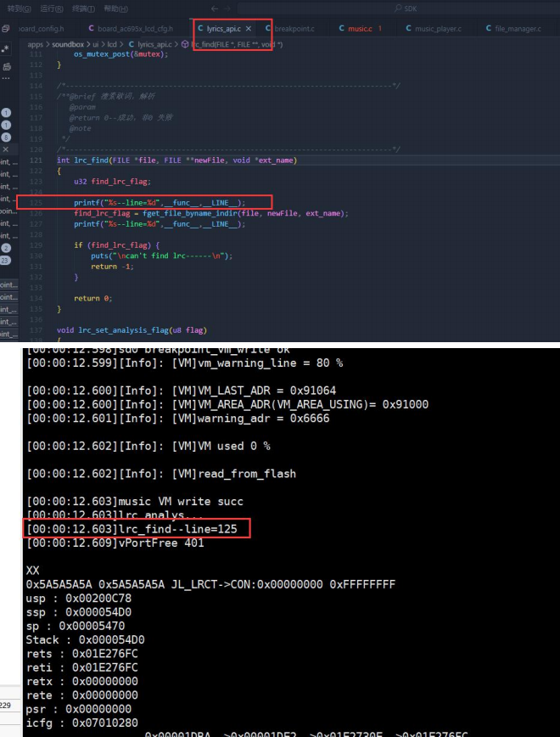Select 'soundbox' in the breadcrumb path
Viewport: 560px width, 737px height.
pyautogui.click(x=68, y=44)
